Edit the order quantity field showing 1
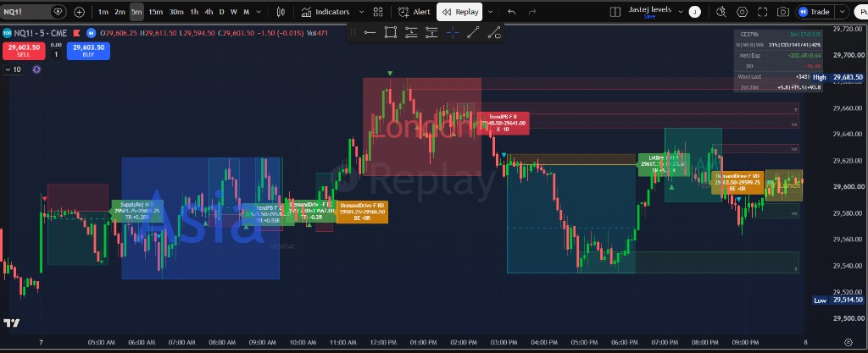 tap(55, 54)
